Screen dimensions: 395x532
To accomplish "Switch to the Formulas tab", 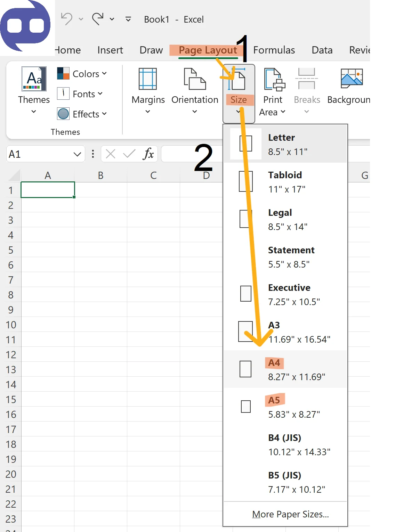I will click(274, 50).
